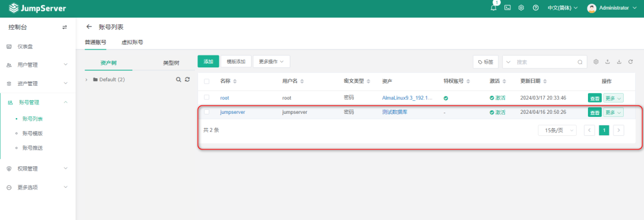Click the 模版添加 button

[x=236, y=61]
